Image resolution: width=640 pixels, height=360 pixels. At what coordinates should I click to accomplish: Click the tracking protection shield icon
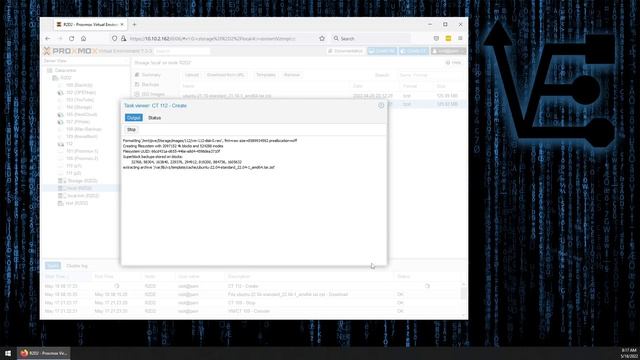114,38
